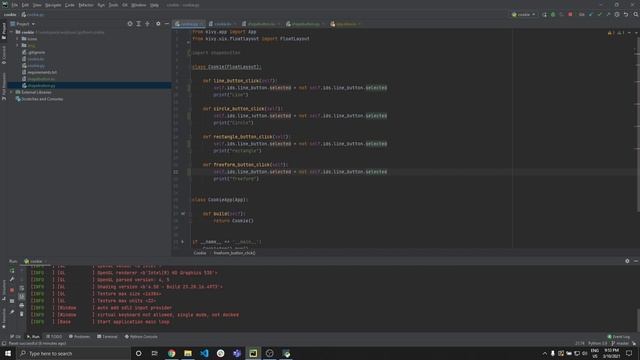Open the Problems tool window button
The height and width of the screenshot is (360, 640).
79,337
